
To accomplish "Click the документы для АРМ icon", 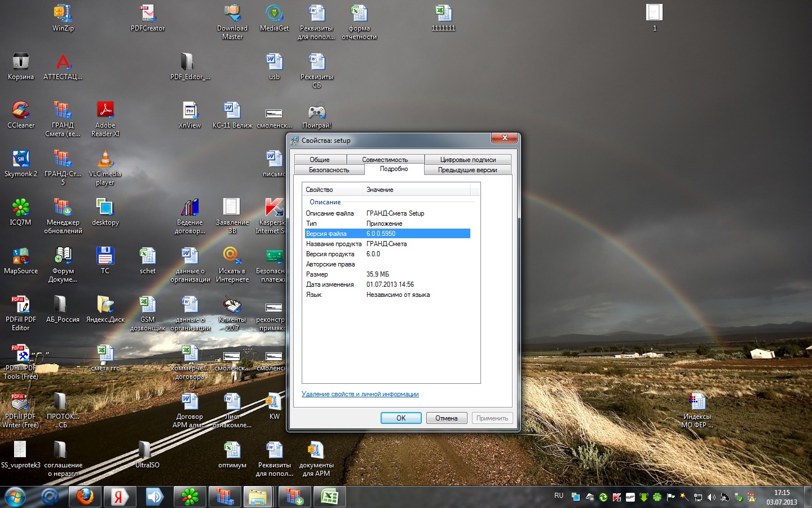I will point(316,459).
